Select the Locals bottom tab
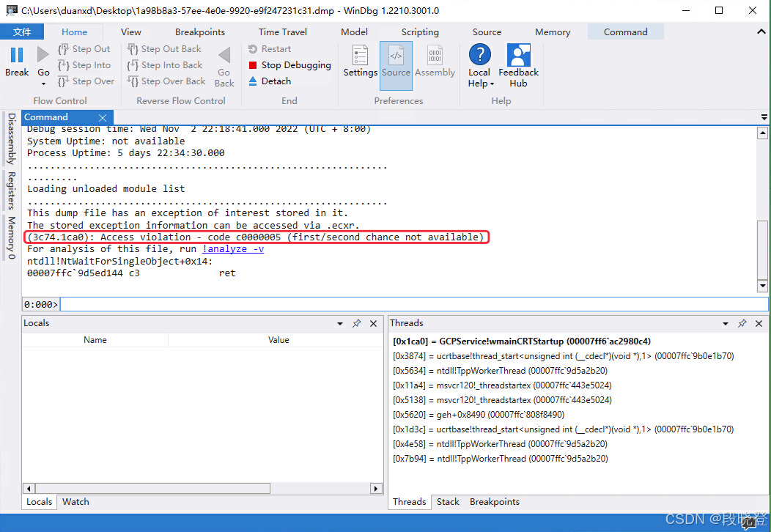 point(40,502)
